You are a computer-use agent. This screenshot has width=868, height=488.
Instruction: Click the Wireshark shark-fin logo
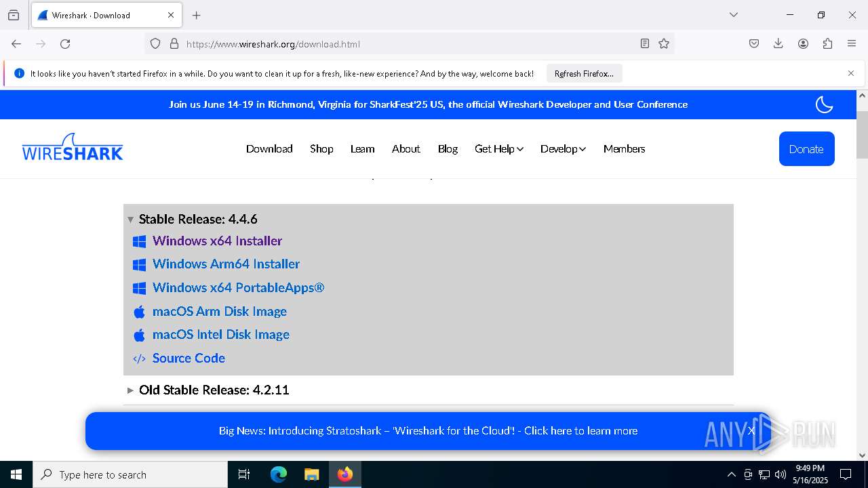[x=73, y=147]
